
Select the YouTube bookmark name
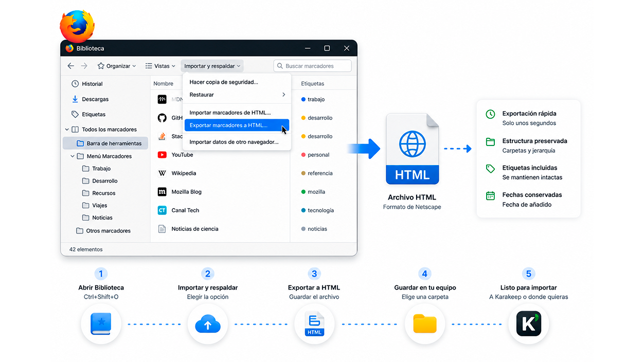click(x=182, y=155)
